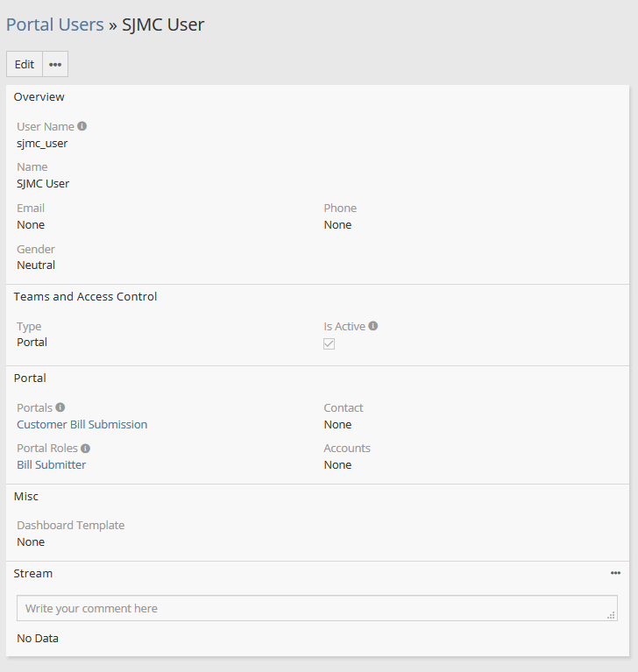Toggle the Is Active checkbox

[330, 343]
